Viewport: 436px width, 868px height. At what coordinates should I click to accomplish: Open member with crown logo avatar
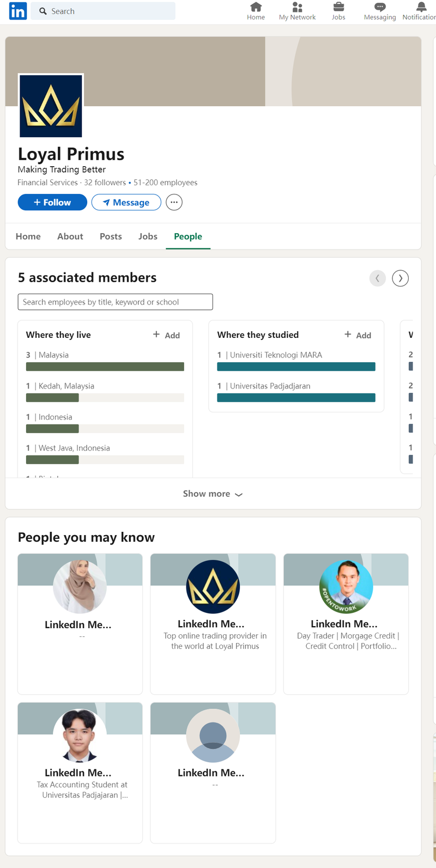213,587
